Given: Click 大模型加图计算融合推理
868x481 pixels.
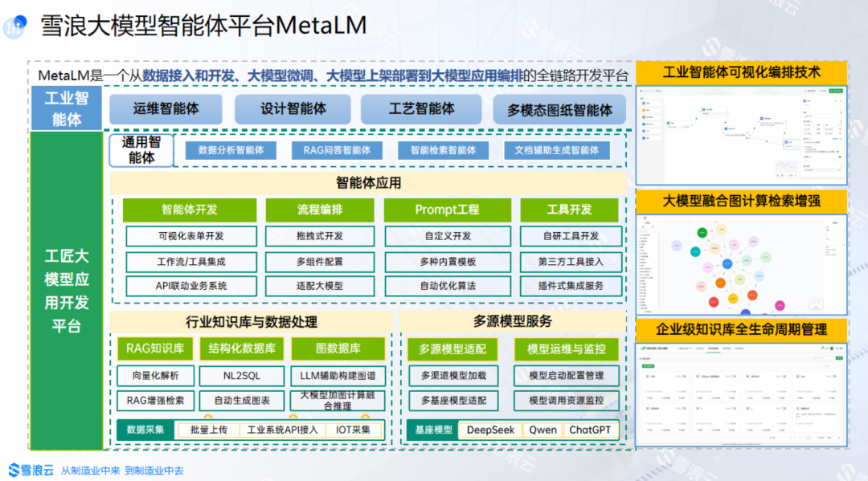Looking at the screenshot, I should pyautogui.click(x=338, y=400).
